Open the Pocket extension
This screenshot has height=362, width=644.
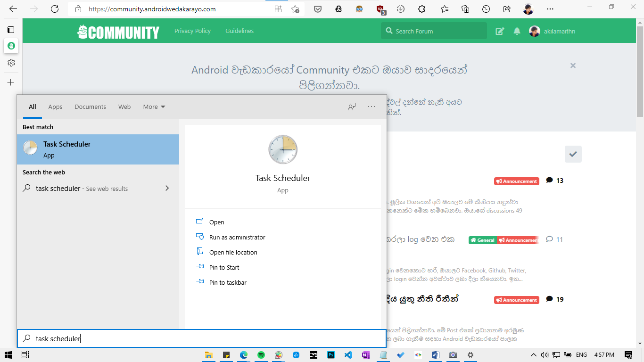pos(318,9)
